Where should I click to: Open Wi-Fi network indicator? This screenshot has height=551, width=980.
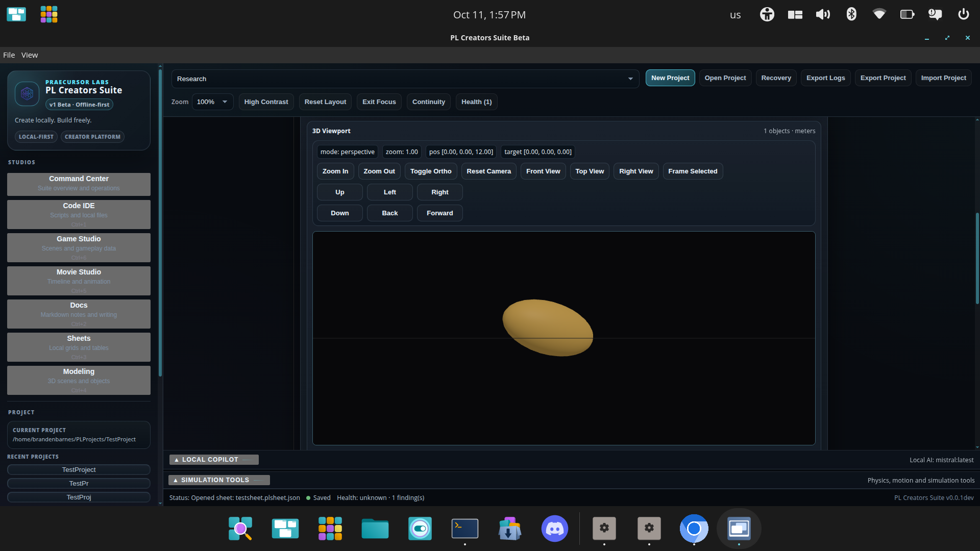point(879,14)
